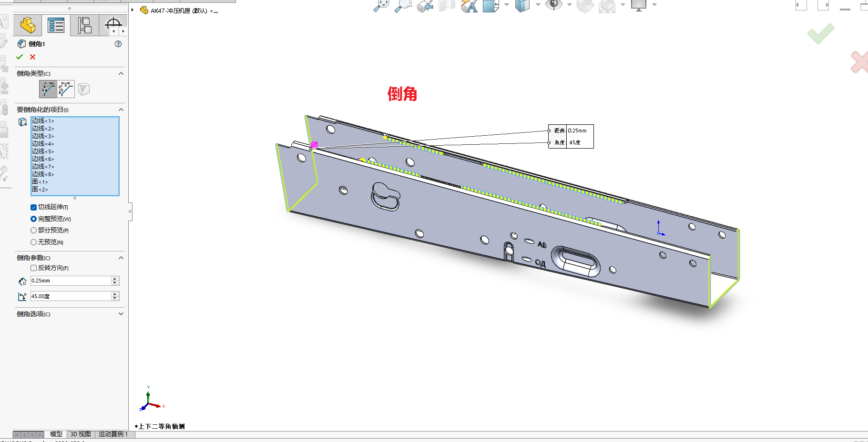Click the 45.00度 angle input field
868x442 pixels.
pos(71,296)
